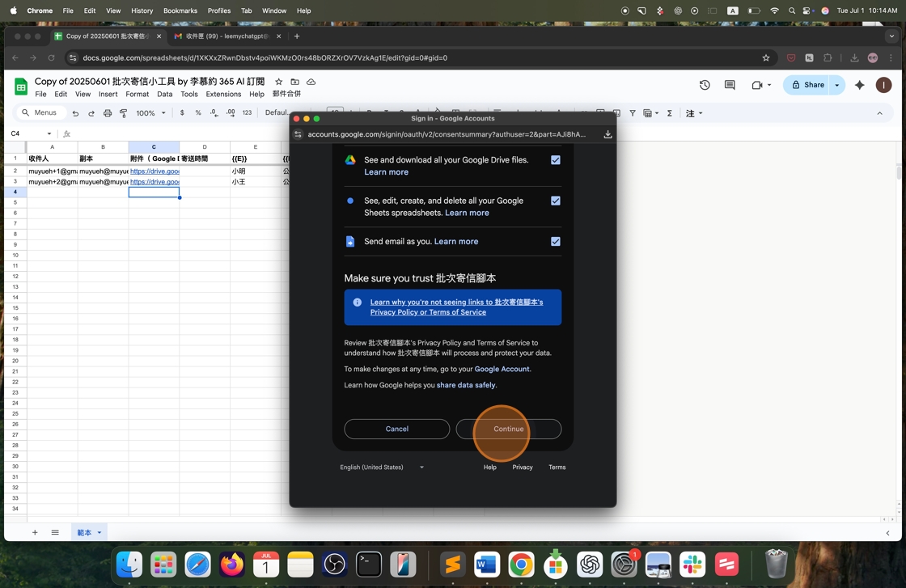Uncheck the Send email as you permission
The image size is (906, 588).
point(555,241)
